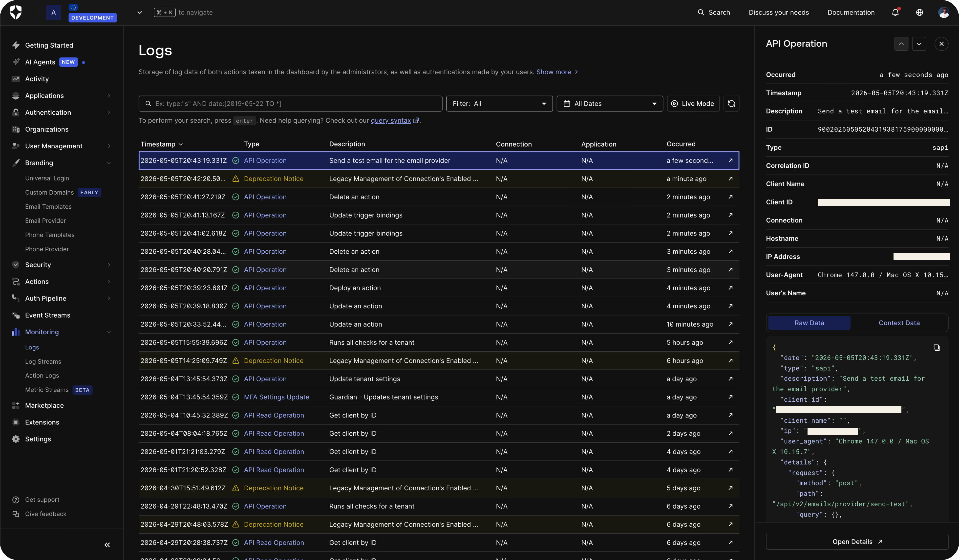Image resolution: width=959 pixels, height=560 pixels.
Task: Open the notifications bell
Action: pyautogui.click(x=895, y=12)
